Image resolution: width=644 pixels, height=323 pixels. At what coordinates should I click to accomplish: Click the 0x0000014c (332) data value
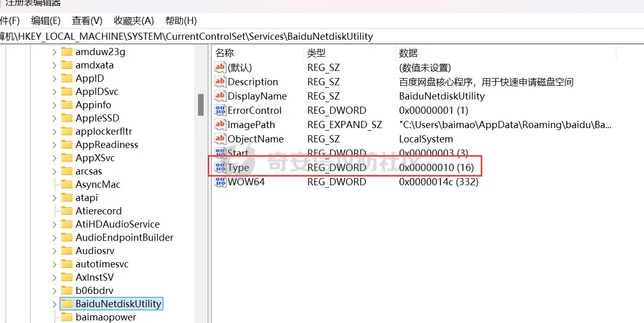pos(439,182)
